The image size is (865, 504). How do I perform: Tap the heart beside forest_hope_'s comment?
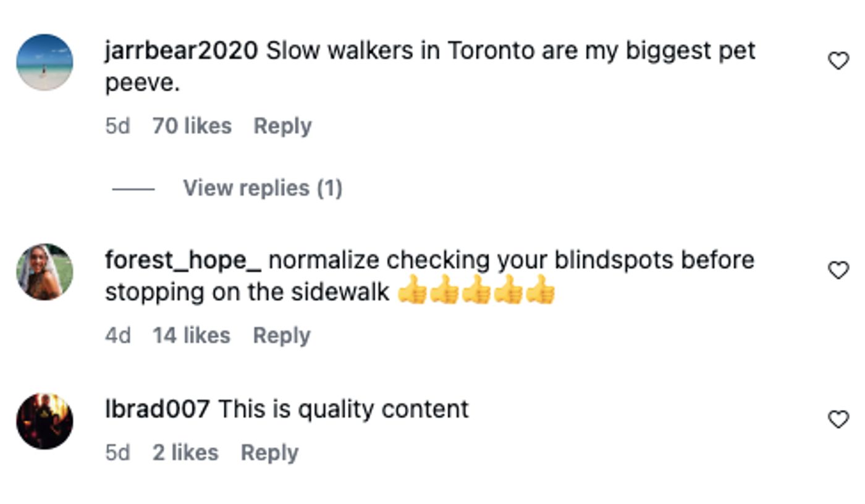tap(838, 270)
